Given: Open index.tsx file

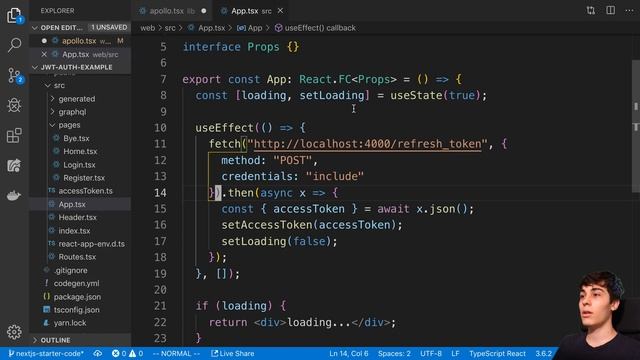Looking at the screenshot, I should (74, 231).
